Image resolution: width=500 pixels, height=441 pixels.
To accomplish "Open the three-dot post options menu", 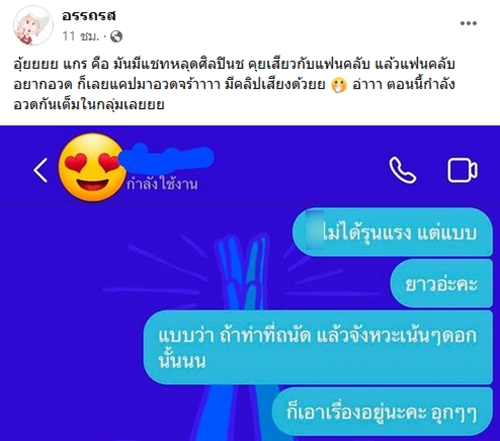I will (x=468, y=23).
